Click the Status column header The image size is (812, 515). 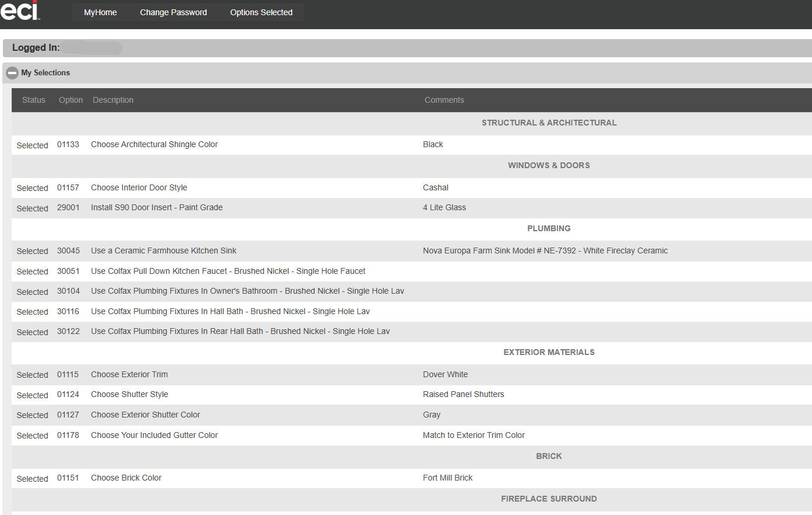(33, 100)
